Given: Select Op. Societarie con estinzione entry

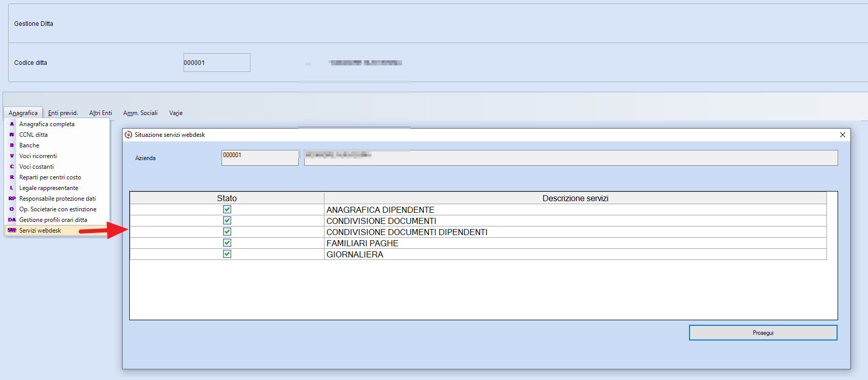Looking at the screenshot, I should (57, 209).
